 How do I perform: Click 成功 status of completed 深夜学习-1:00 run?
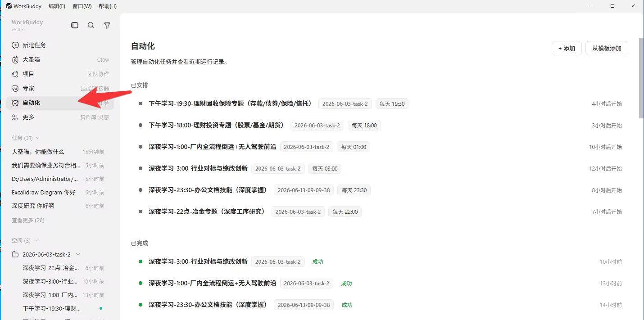click(346, 283)
